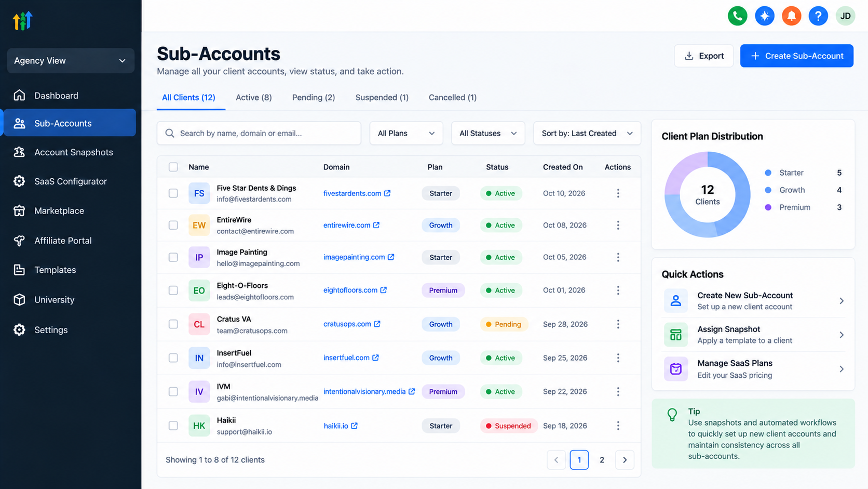Switch to the Active (8) tab
Image resolution: width=868 pixels, height=489 pixels.
pos(253,98)
